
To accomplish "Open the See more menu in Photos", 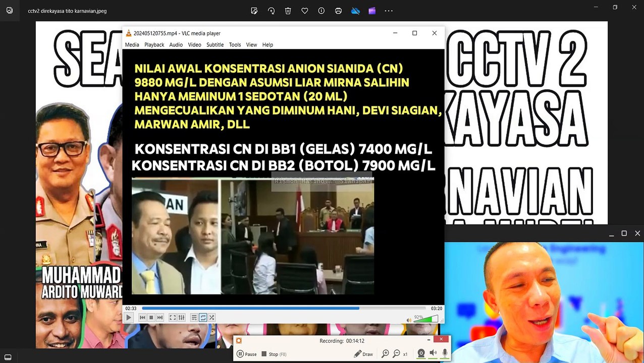I will point(389,11).
